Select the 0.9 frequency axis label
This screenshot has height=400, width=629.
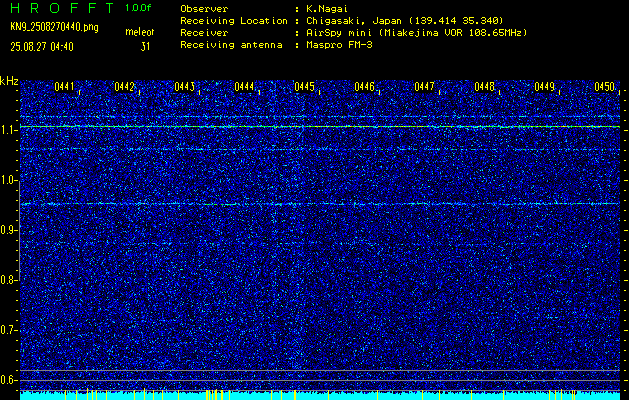(7, 230)
